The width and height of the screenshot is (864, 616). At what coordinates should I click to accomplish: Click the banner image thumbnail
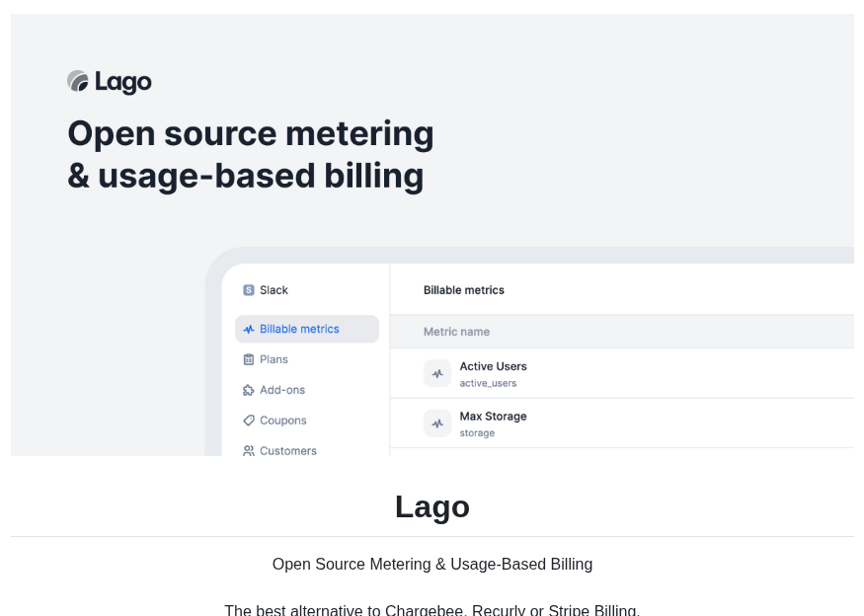tap(432, 235)
